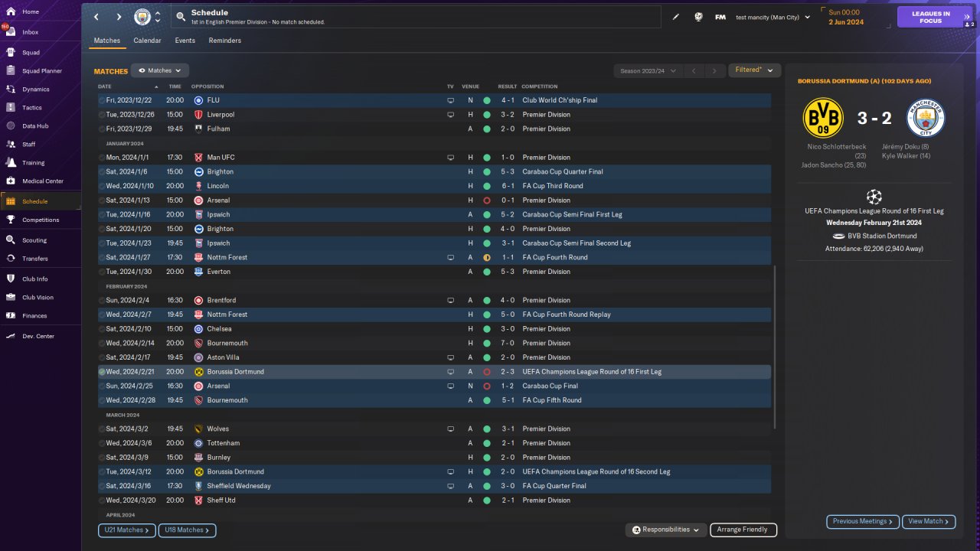The image size is (980, 551).
Task: Tick the row circle for the Everton match
Action: (x=102, y=272)
